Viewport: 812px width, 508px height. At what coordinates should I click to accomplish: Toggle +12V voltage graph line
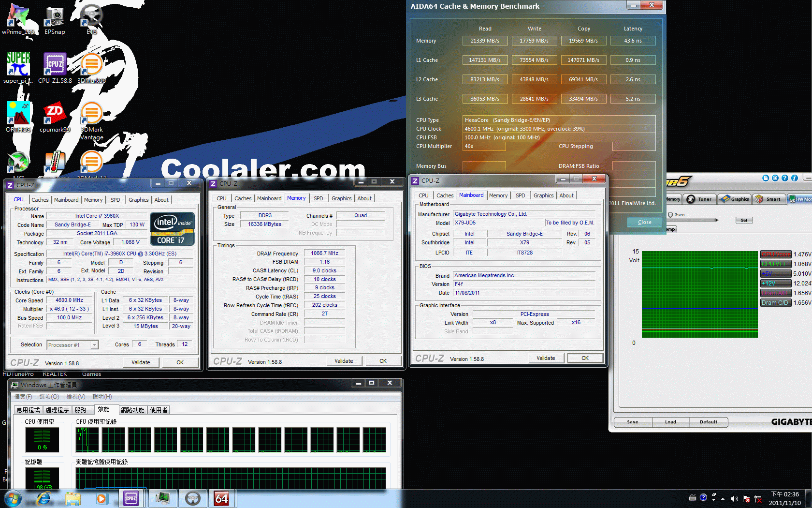(x=776, y=284)
